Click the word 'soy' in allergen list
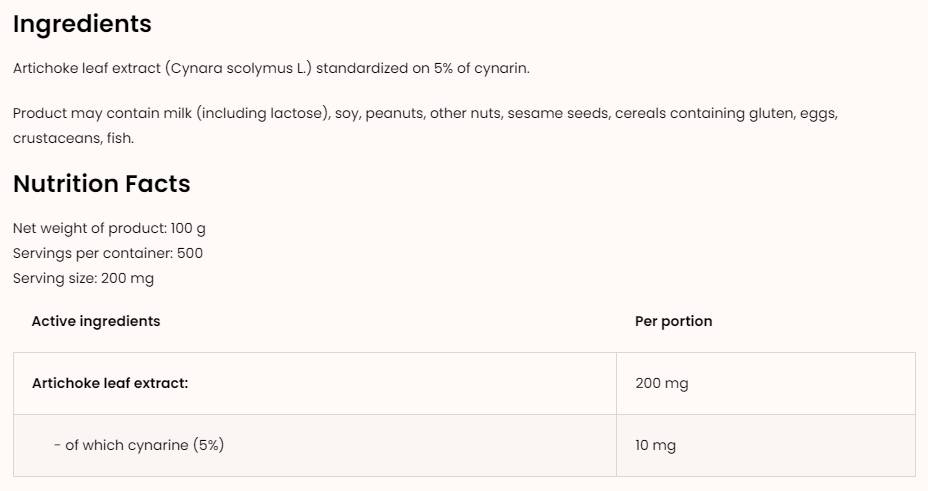 click(x=345, y=114)
